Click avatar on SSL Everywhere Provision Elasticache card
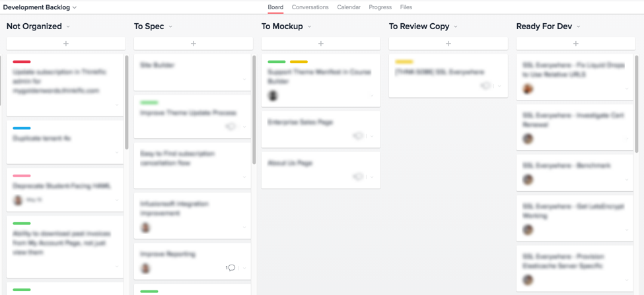This screenshot has width=644, height=295. 528,280
